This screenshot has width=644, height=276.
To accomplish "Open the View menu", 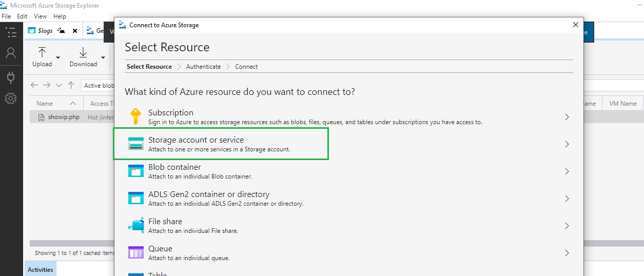I will (41, 16).
